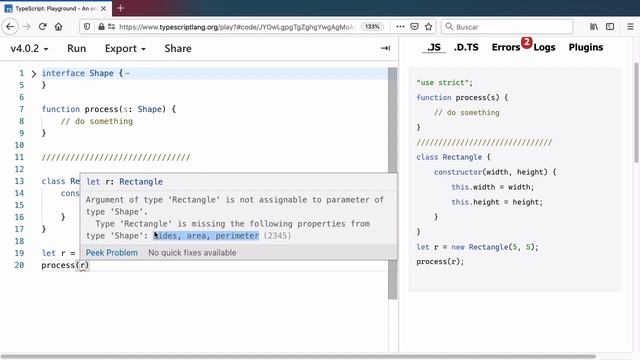This screenshot has width=640, height=360.
Task: Switch to the .JS output tab
Action: click(x=434, y=47)
